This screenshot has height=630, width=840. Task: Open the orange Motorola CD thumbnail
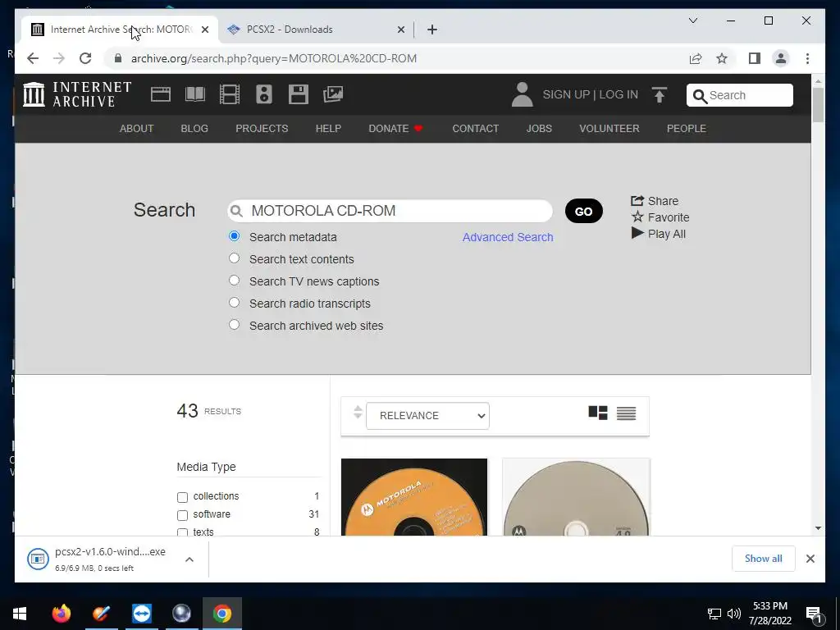point(414,497)
